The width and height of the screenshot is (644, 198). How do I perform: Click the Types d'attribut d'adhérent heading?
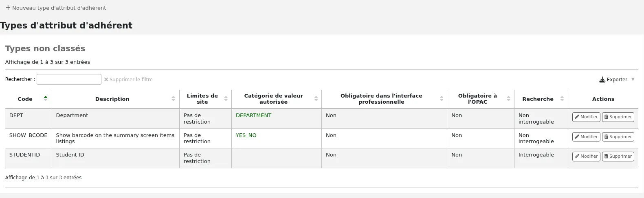point(66,25)
